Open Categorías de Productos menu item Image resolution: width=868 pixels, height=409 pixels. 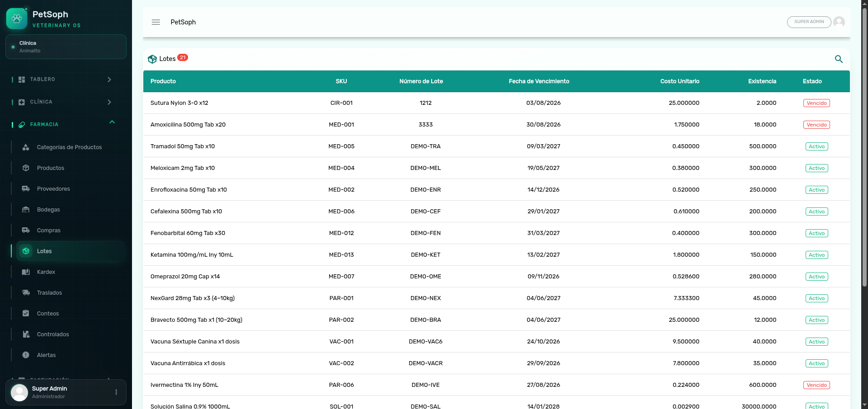(x=69, y=147)
